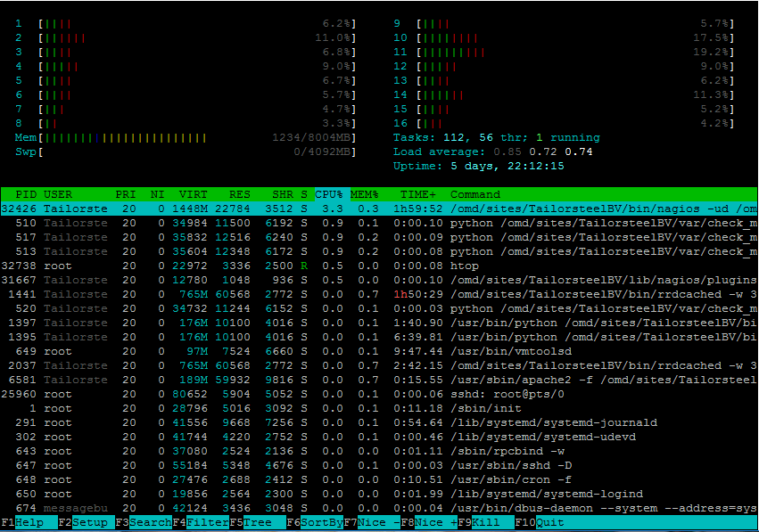Click the CPU 14 usage bar at 11.3%
The height and width of the screenshot is (532, 759).
point(564,94)
